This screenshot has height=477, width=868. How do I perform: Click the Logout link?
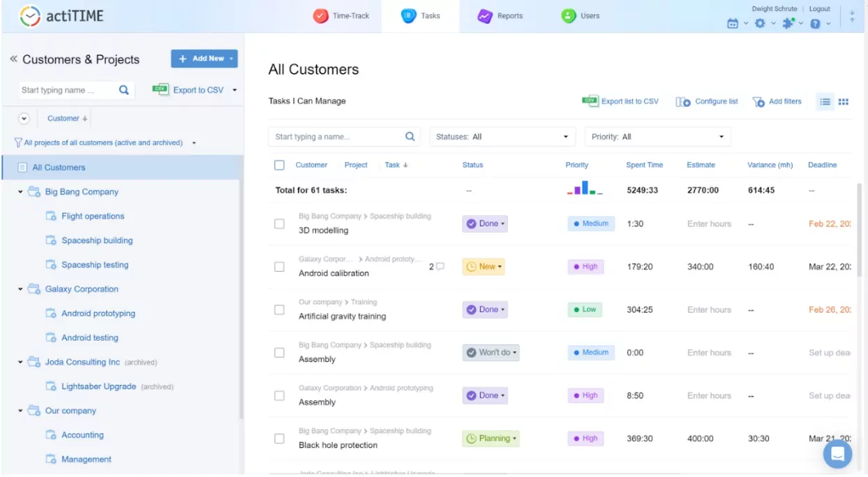click(820, 9)
